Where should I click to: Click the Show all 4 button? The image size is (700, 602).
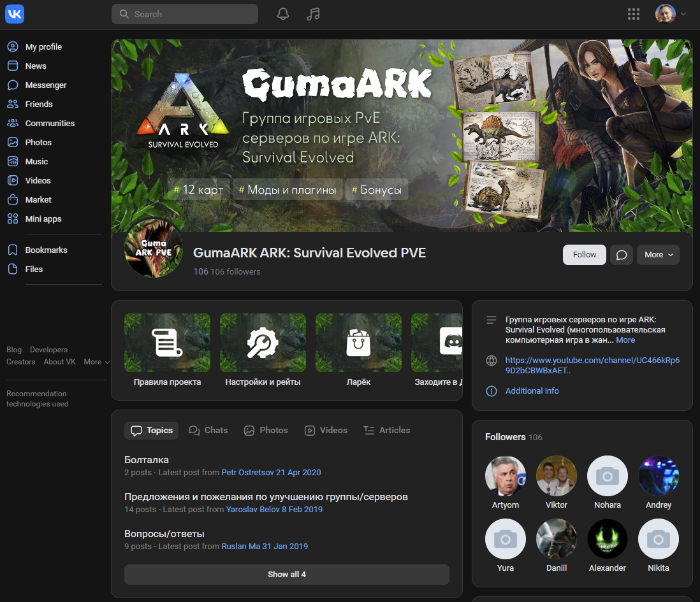[287, 575]
